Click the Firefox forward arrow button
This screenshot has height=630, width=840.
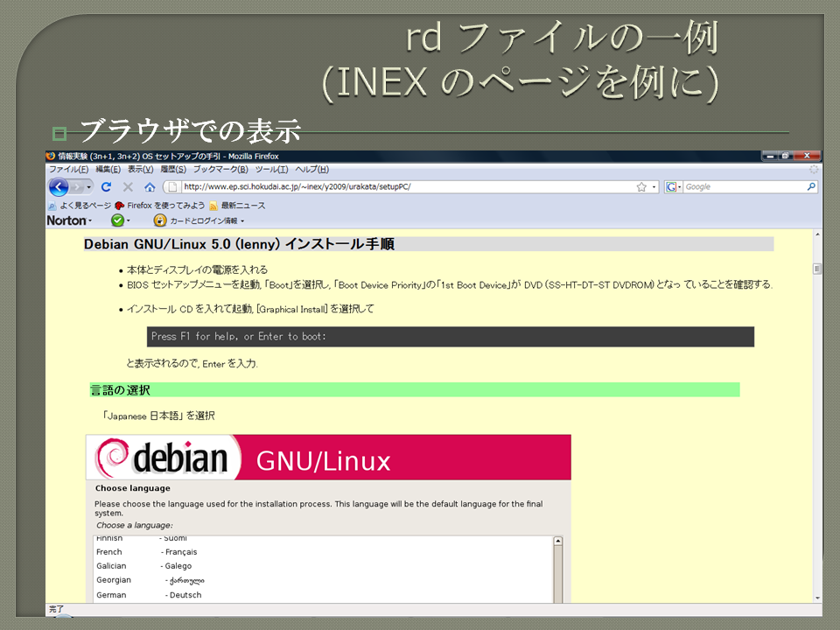(x=77, y=187)
